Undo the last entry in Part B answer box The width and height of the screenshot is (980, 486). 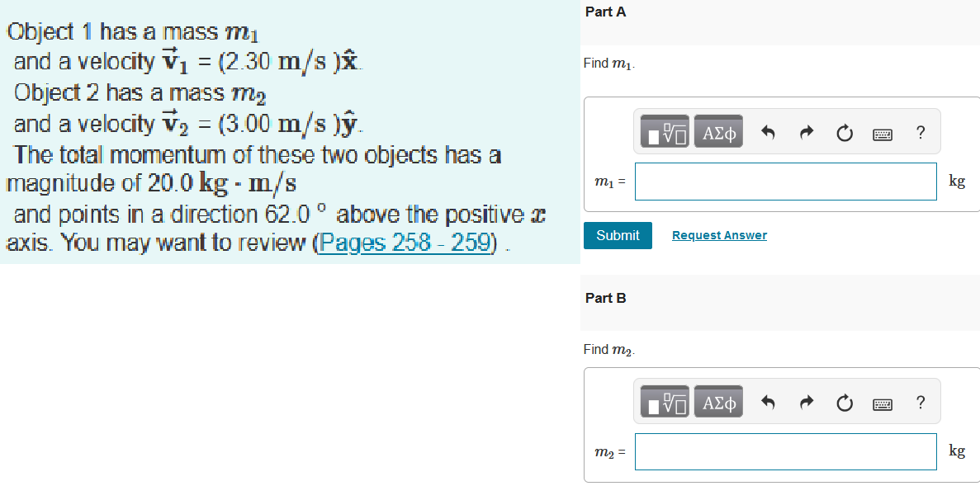pyautogui.click(x=768, y=401)
